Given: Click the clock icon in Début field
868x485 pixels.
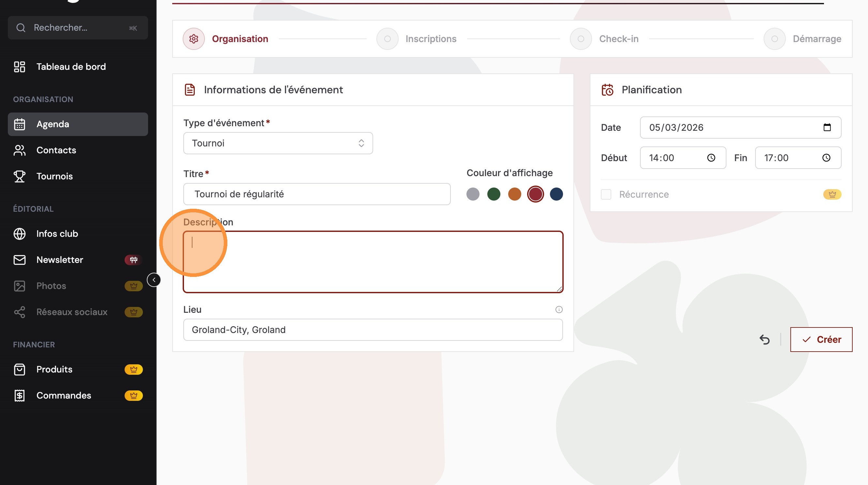Looking at the screenshot, I should (711, 158).
